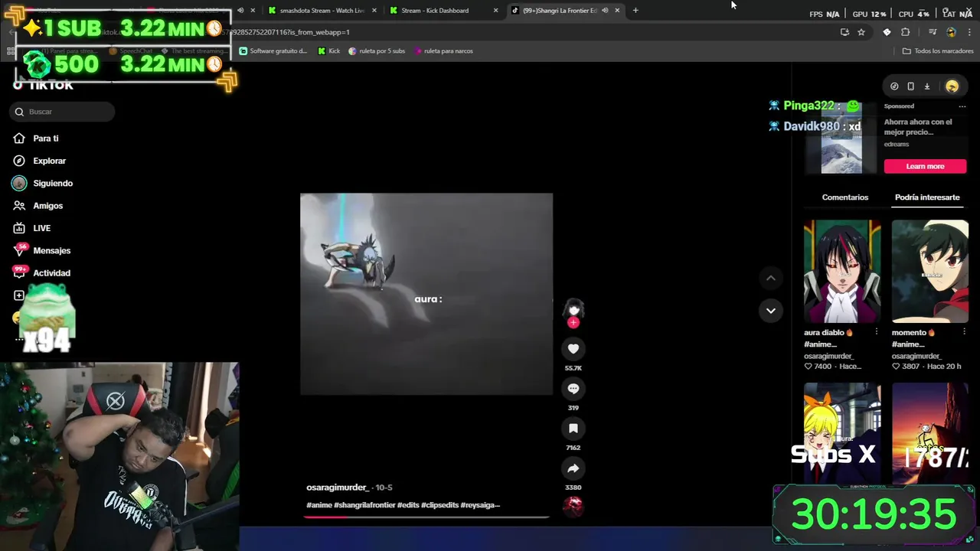Save video with the bookmark icon
Image resolution: width=980 pixels, height=551 pixels.
click(x=573, y=429)
